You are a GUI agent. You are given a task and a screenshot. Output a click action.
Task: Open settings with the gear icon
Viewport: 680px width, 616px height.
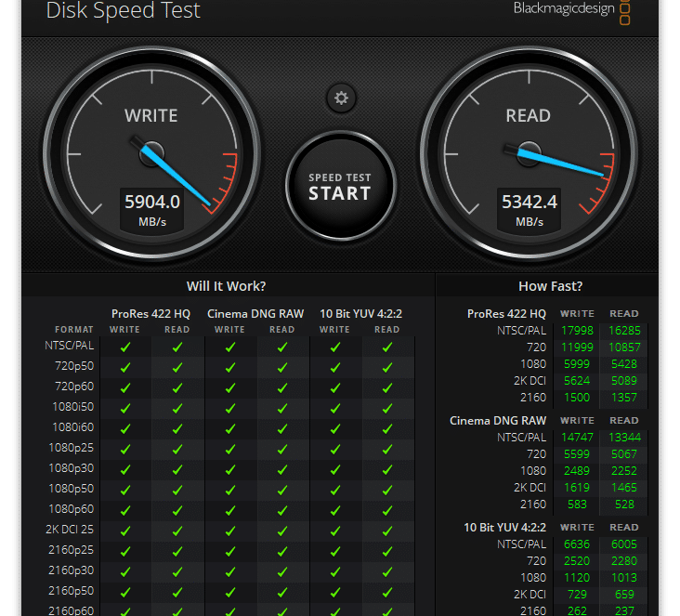pyautogui.click(x=341, y=98)
